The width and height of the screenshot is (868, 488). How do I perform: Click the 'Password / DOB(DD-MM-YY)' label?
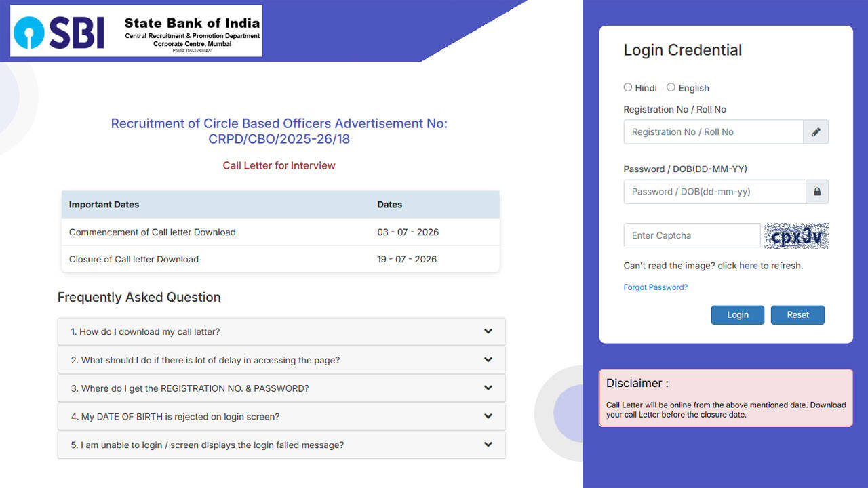(x=686, y=169)
